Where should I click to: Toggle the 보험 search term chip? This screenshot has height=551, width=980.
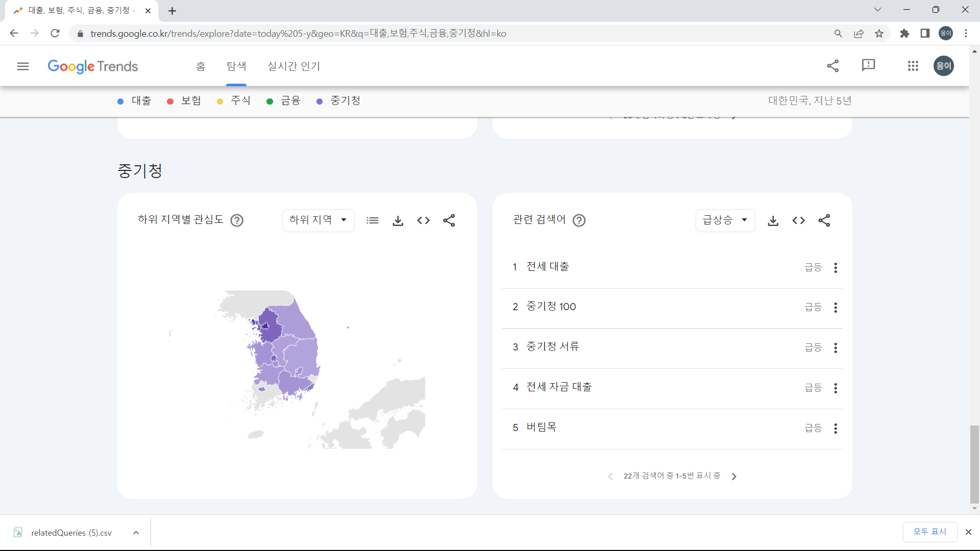tap(184, 101)
